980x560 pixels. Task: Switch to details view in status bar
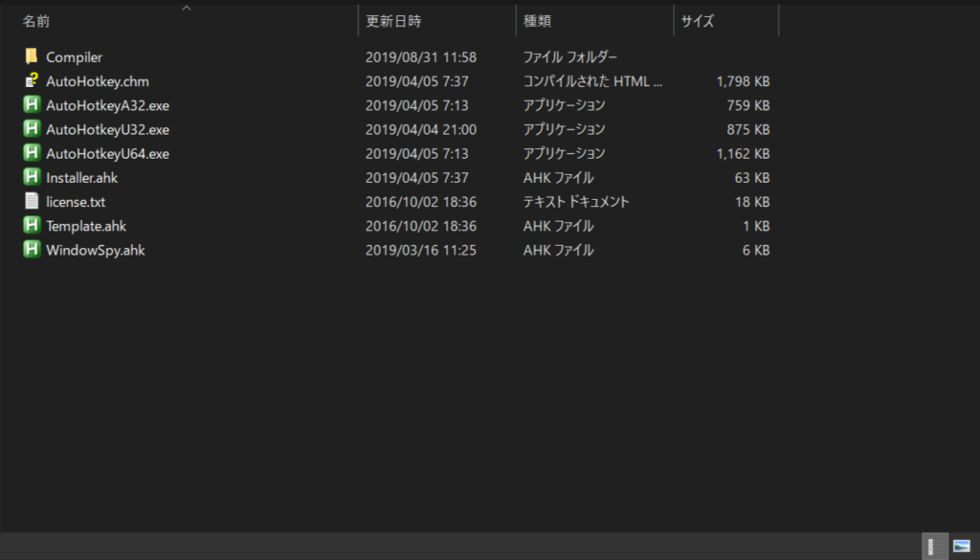tap(934, 547)
